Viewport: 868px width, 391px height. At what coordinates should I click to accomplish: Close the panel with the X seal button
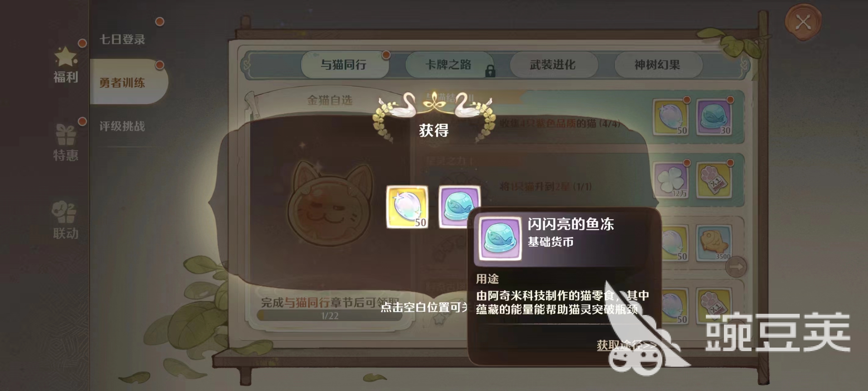pos(803,23)
